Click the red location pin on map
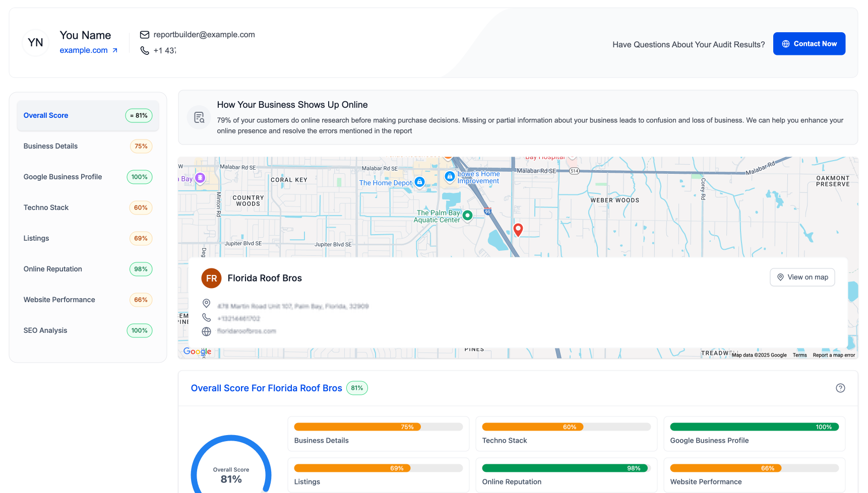 [x=518, y=230]
